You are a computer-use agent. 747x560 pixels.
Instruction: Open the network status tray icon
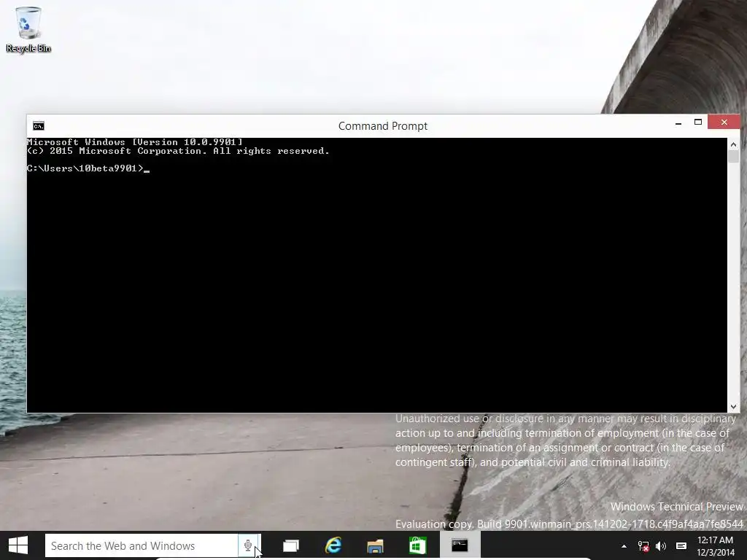(x=643, y=546)
